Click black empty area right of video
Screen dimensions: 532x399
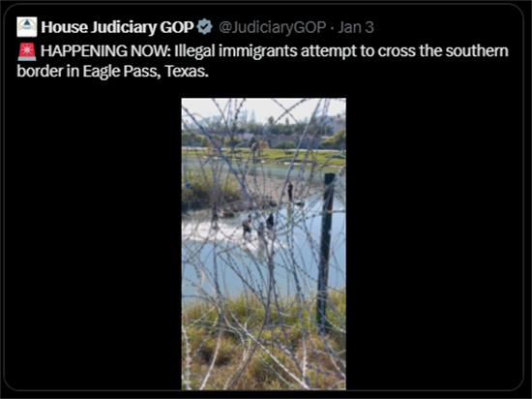(432, 237)
